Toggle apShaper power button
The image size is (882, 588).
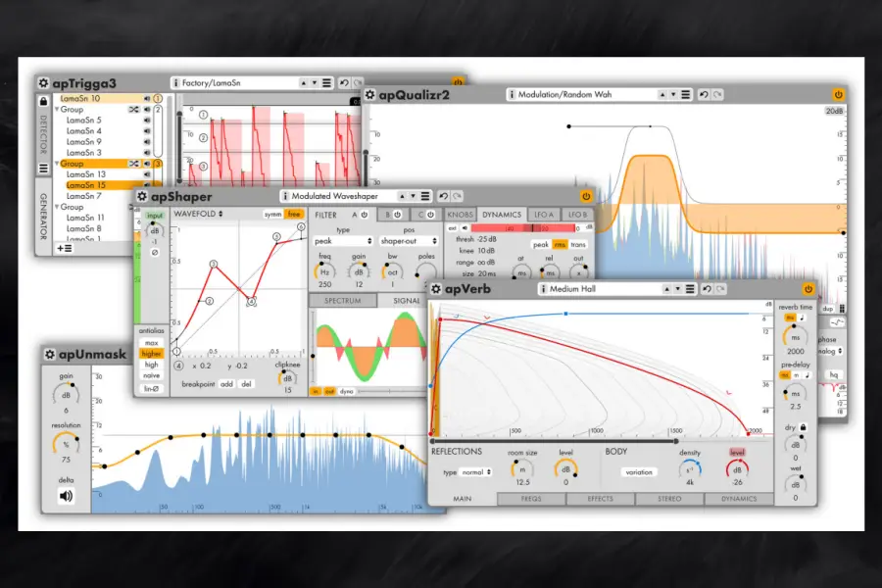coord(586,196)
